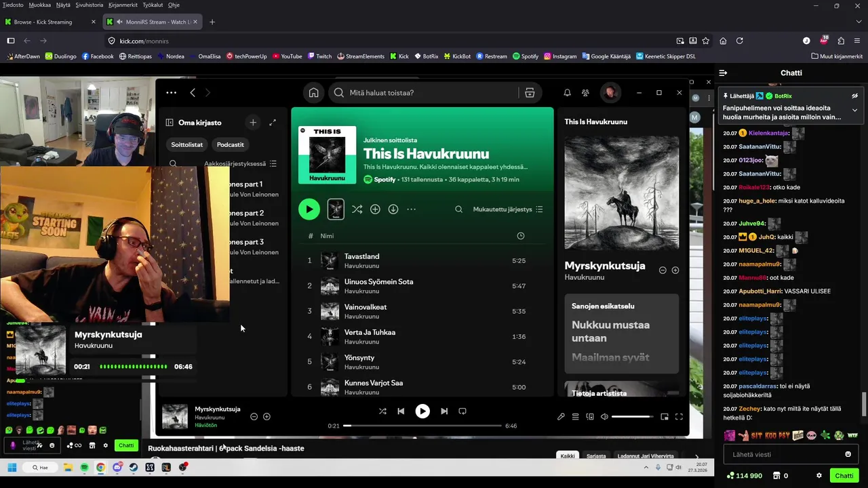Open chat settings gear

point(819,476)
